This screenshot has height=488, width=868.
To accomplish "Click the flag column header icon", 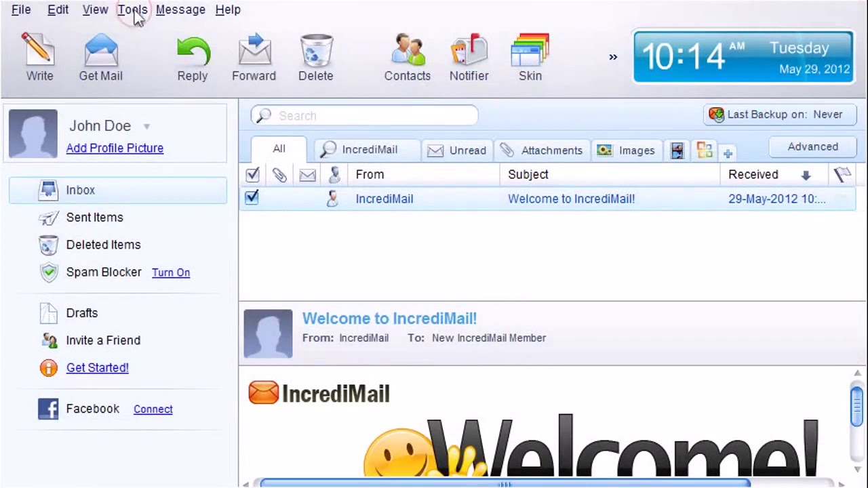I will coord(842,175).
